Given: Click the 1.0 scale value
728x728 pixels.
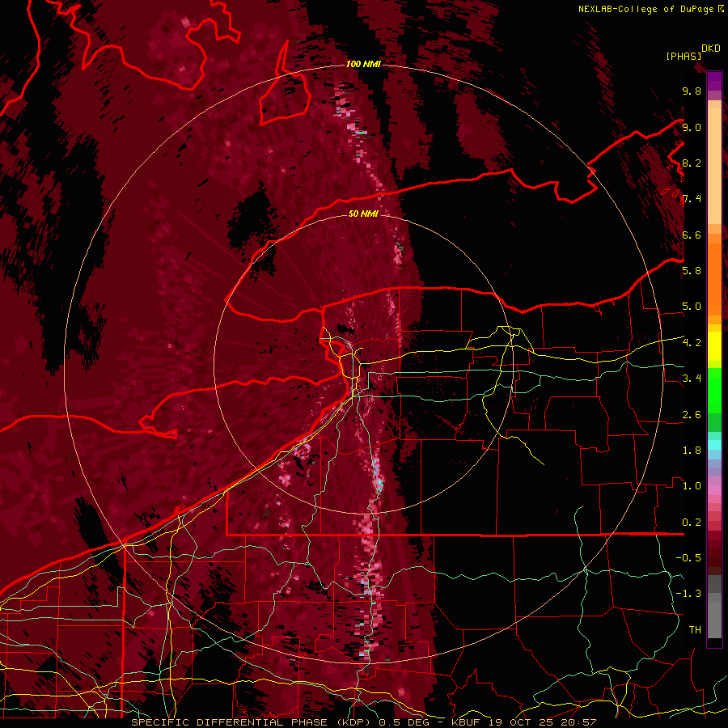Looking at the screenshot, I should 692,486.
